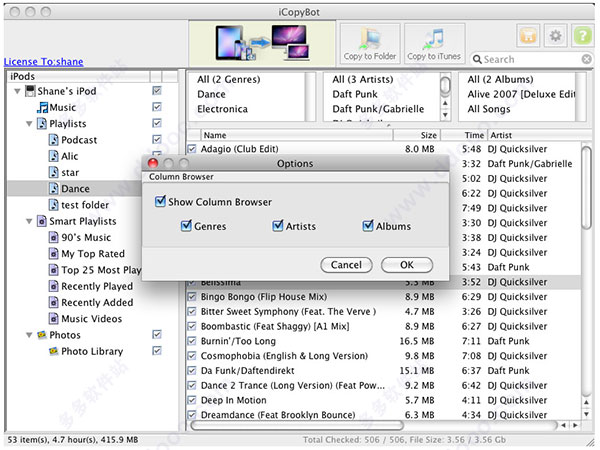Select the Alive 2007 album

(521, 94)
